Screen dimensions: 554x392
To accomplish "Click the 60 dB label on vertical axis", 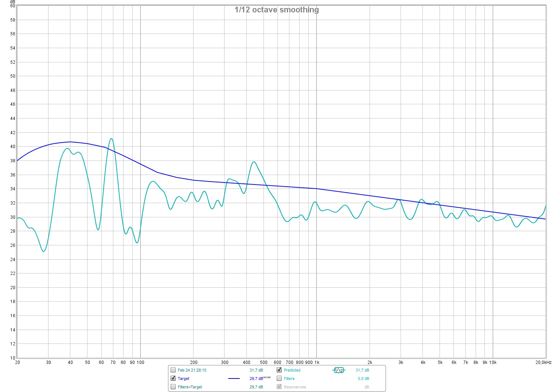I will click(x=13, y=6).
